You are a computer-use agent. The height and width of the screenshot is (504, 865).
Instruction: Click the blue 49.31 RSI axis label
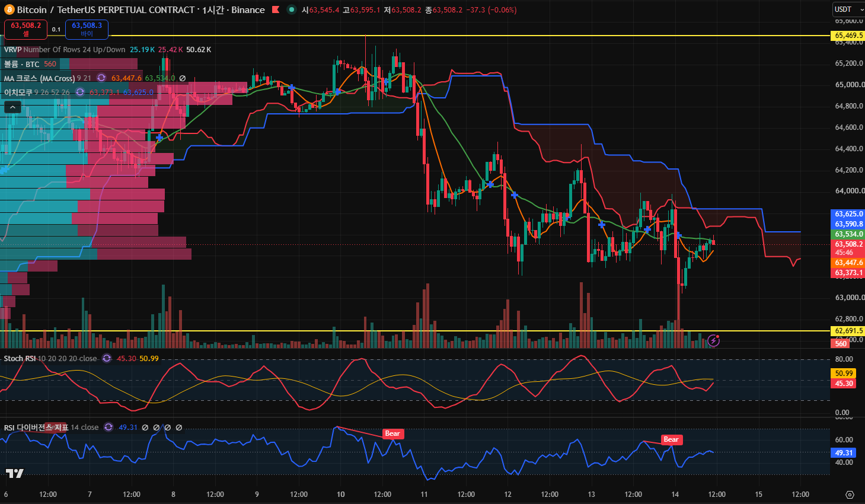pos(844,453)
